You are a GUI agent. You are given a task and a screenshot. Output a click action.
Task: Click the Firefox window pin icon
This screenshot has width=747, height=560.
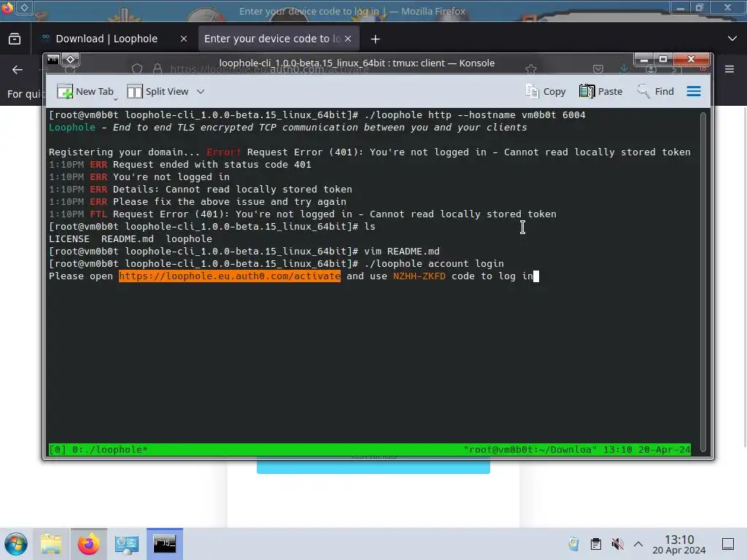pyautogui.click(x=25, y=7)
